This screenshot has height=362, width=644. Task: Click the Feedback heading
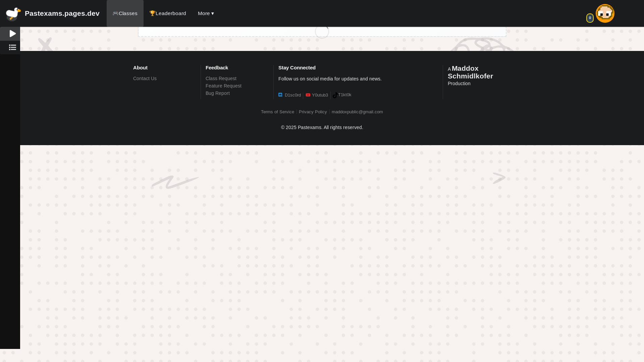[217, 68]
